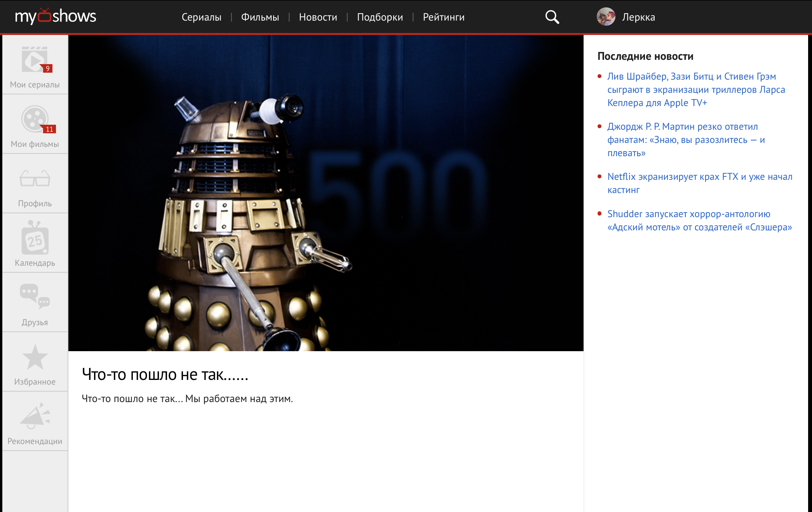Click the myshows logo
This screenshot has height=512, width=812.
click(x=56, y=16)
